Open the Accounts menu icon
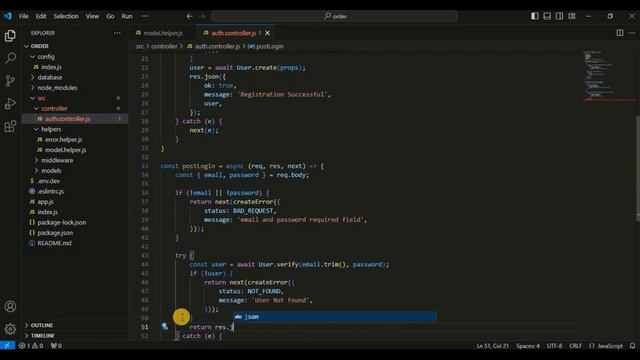The width and height of the screenshot is (640, 360). click(10, 306)
